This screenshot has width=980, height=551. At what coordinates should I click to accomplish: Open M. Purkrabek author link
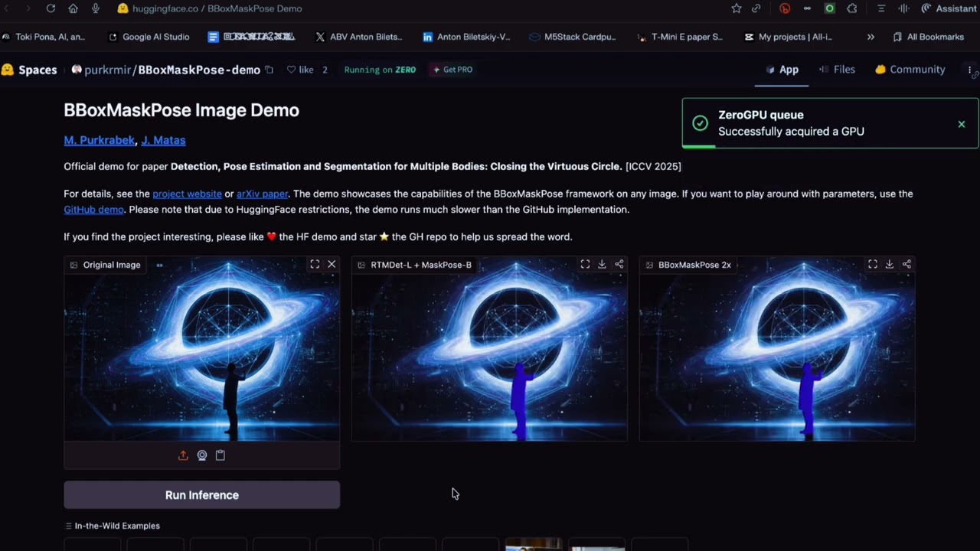pyautogui.click(x=100, y=140)
